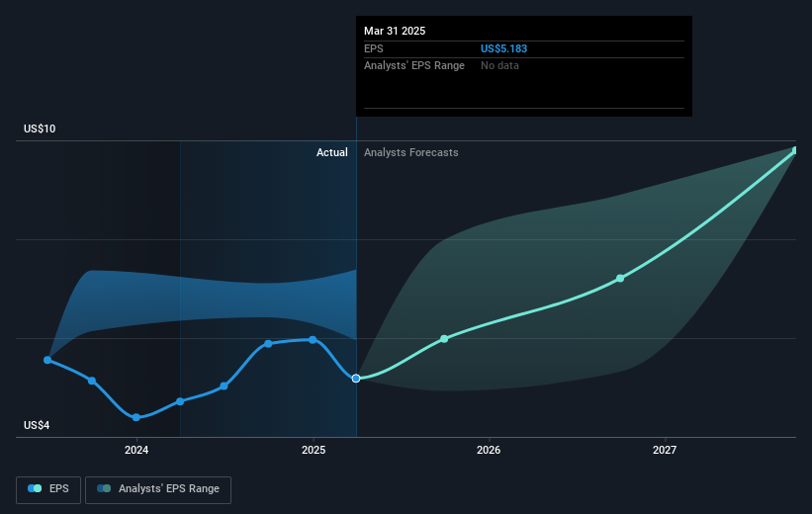Select the highlighted Mar 31 2025 data point

[356, 379]
